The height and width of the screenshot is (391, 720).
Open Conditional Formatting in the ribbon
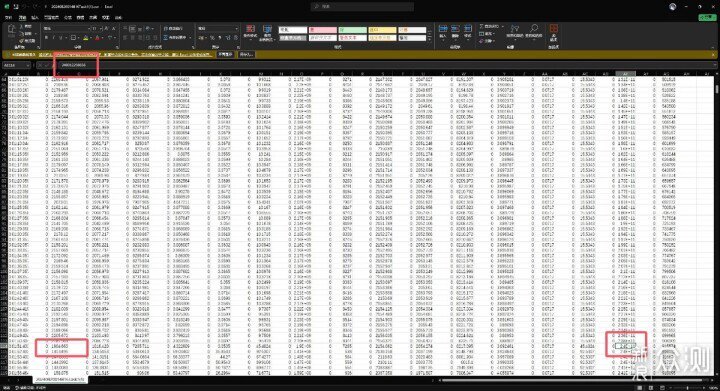pos(250,32)
